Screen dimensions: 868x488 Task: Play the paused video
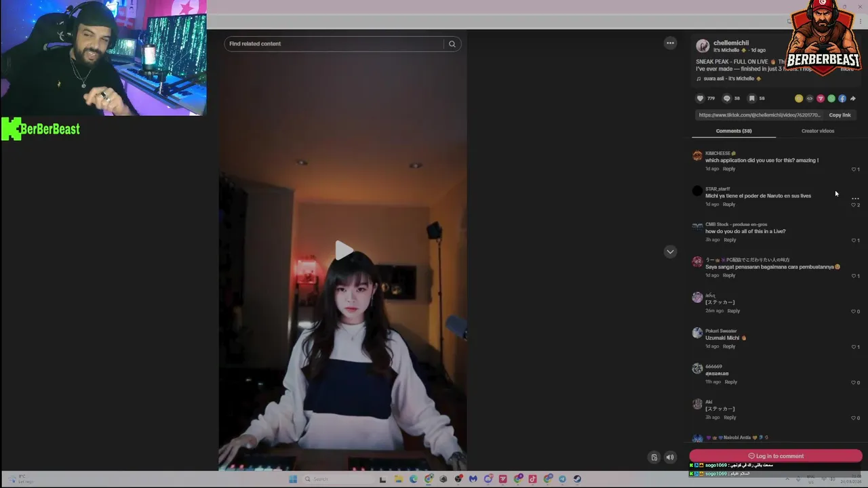[343, 251]
